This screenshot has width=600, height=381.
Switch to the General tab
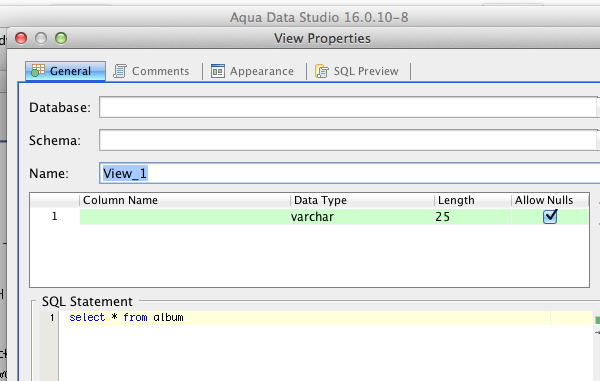tap(65, 71)
